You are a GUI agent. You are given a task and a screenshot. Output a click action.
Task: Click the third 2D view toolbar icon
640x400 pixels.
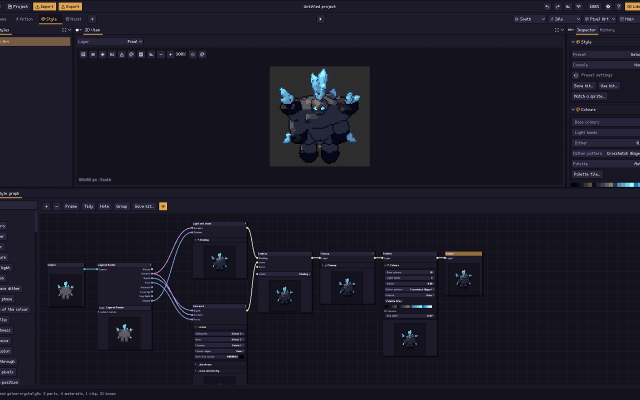coord(102,54)
